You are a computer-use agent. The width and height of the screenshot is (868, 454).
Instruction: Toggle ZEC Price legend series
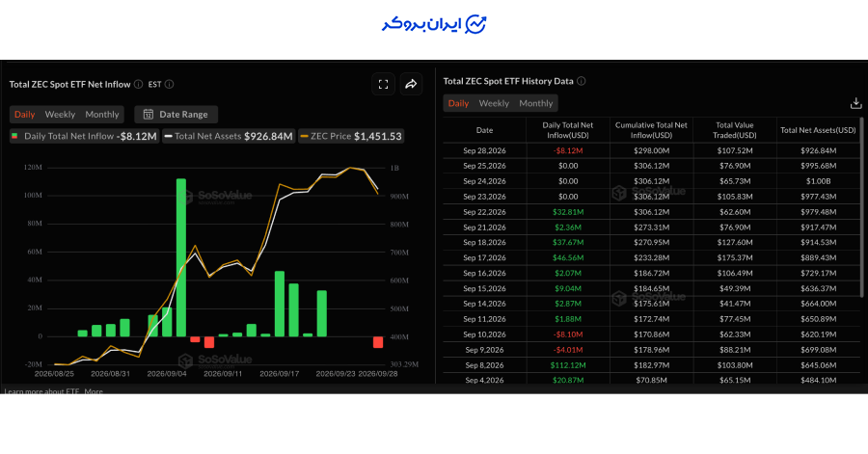[351, 136]
